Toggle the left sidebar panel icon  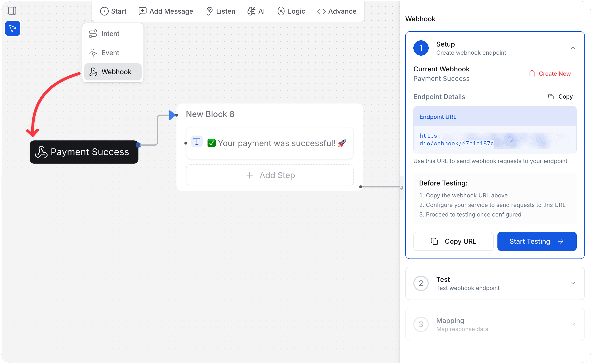pos(12,11)
